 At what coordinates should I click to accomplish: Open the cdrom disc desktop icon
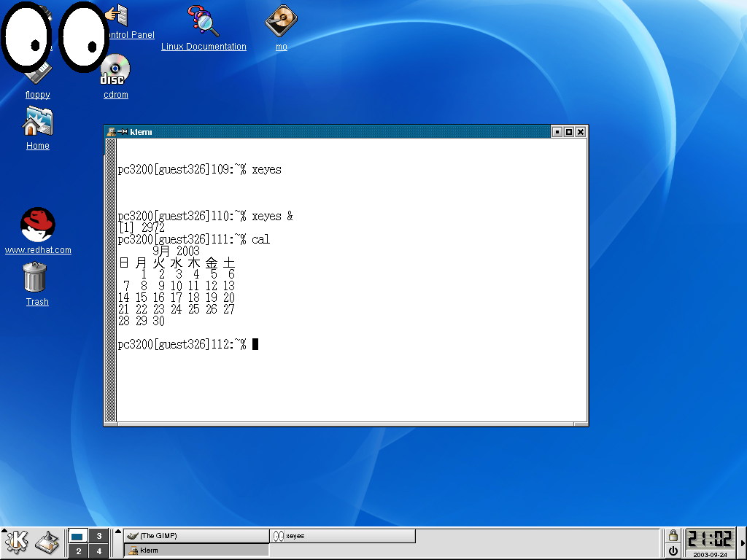pos(115,69)
